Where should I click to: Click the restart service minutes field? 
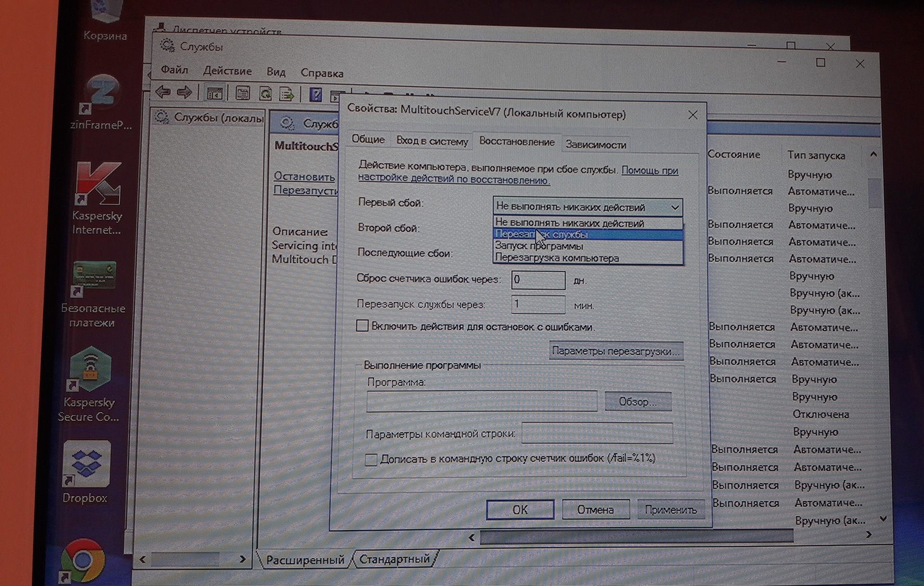click(538, 305)
